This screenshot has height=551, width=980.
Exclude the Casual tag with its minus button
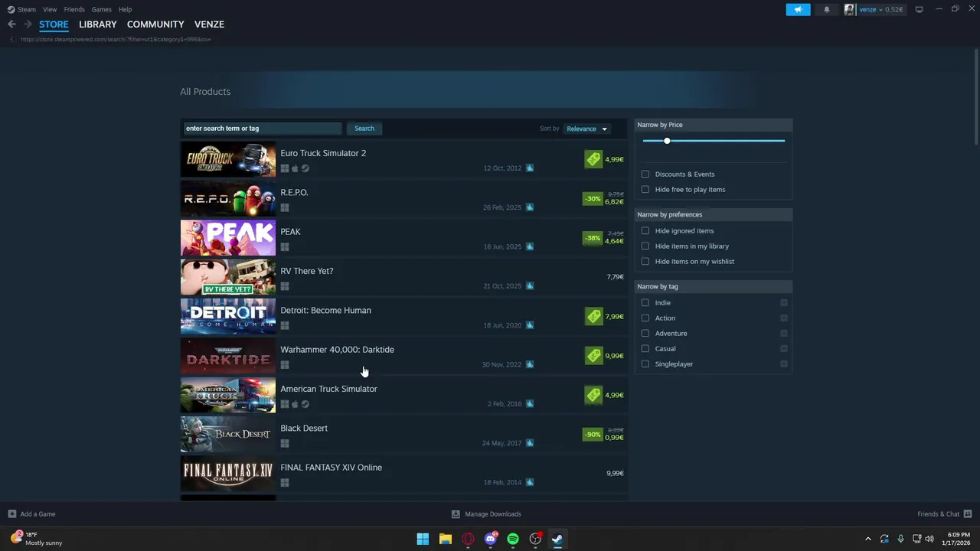tap(784, 349)
